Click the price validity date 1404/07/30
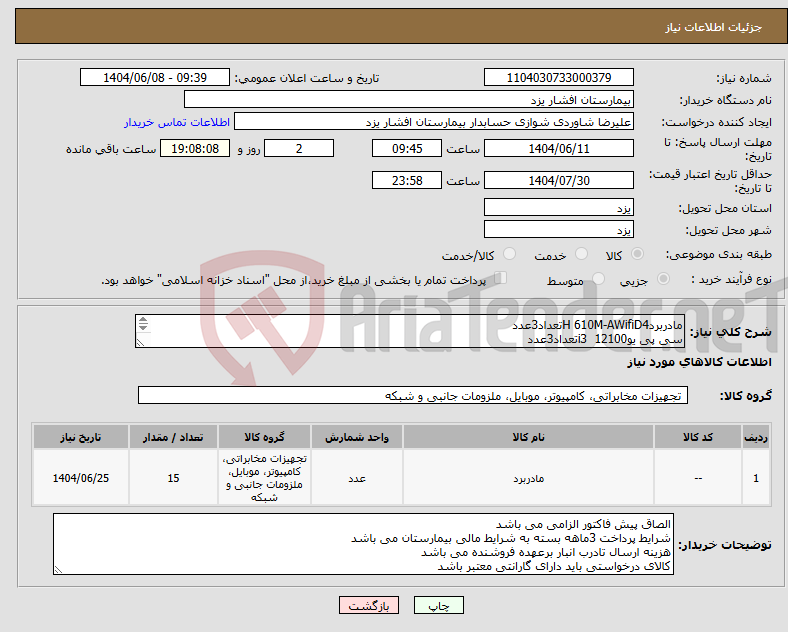The width and height of the screenshot is (788, 632). [x=558, y=180]
